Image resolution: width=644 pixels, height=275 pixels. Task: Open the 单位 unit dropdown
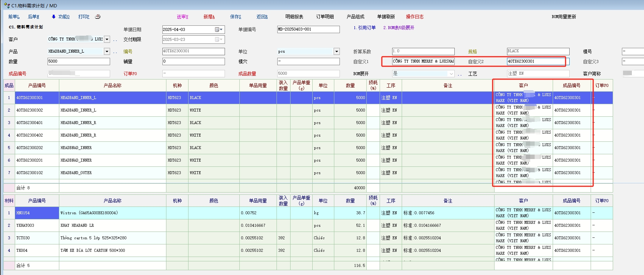(x=336, y=52)
